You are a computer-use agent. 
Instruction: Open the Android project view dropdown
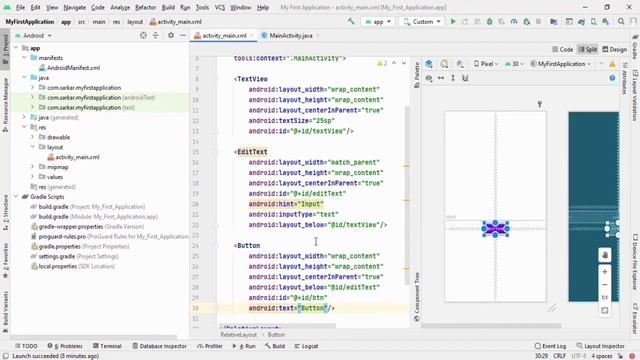point(33,36)
